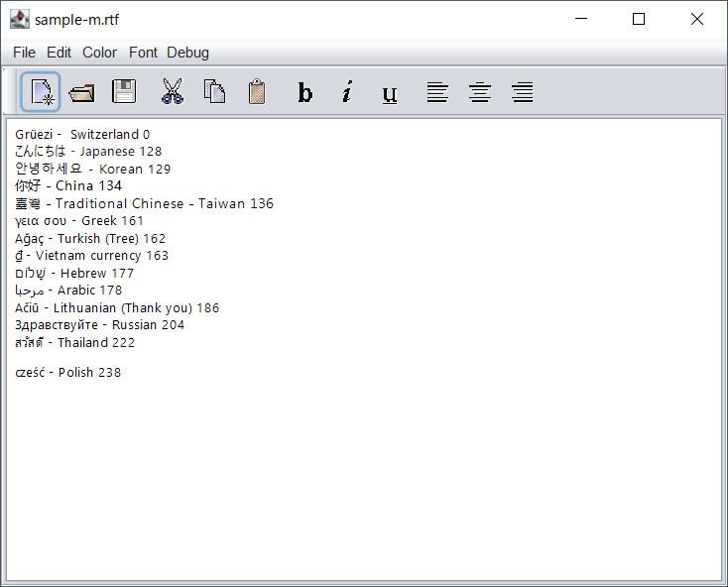
Task: Expand the Debug menu
Action: (x=187, y=53)
